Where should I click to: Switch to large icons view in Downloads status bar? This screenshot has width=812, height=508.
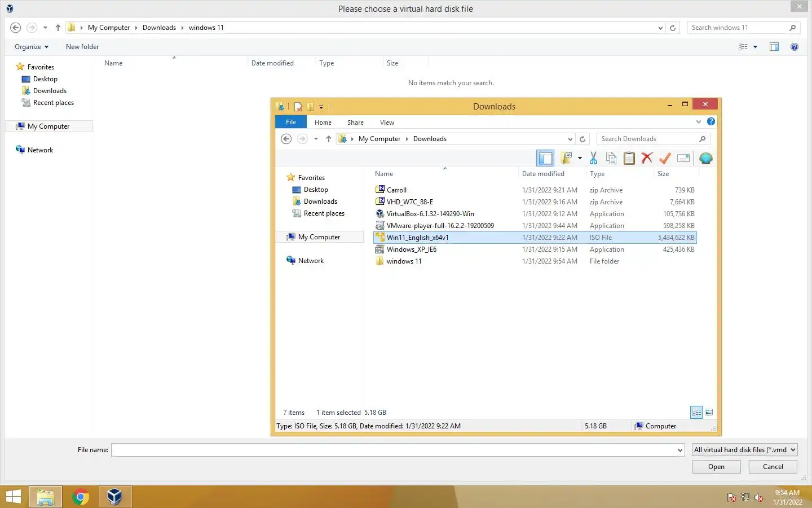709,413
